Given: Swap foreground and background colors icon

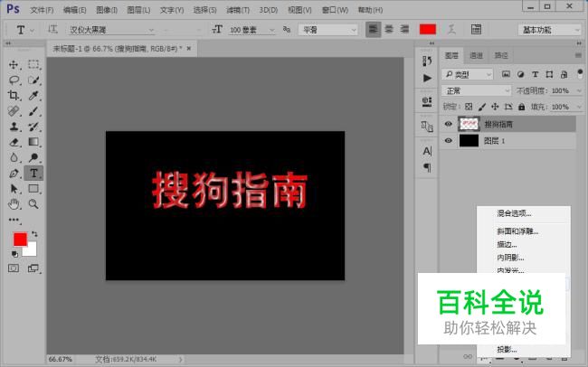Looking at the screenshot, I should [x=34, y=234].
